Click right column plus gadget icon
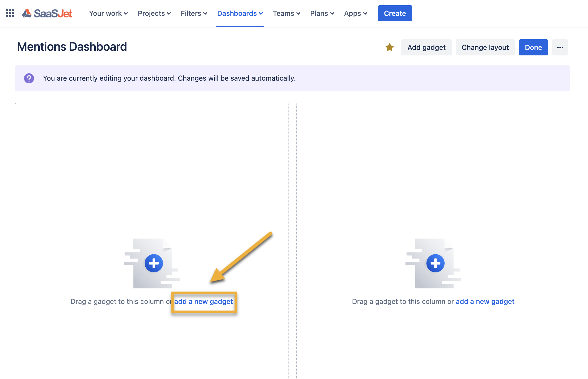The height and width of the screenshot is (379, 588). click(435, 263)
